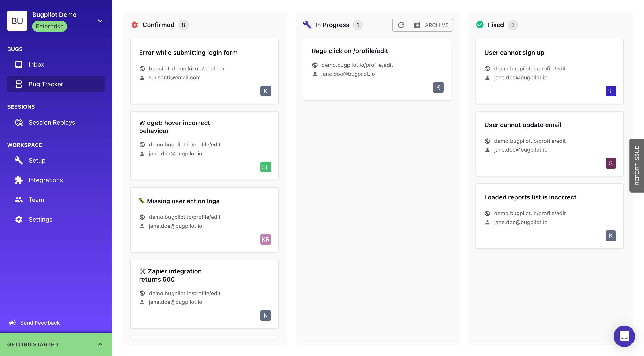Click the Send Feedback megaphone icon
The width and height of the screenshot is (644, 356).
pos(13,323)
